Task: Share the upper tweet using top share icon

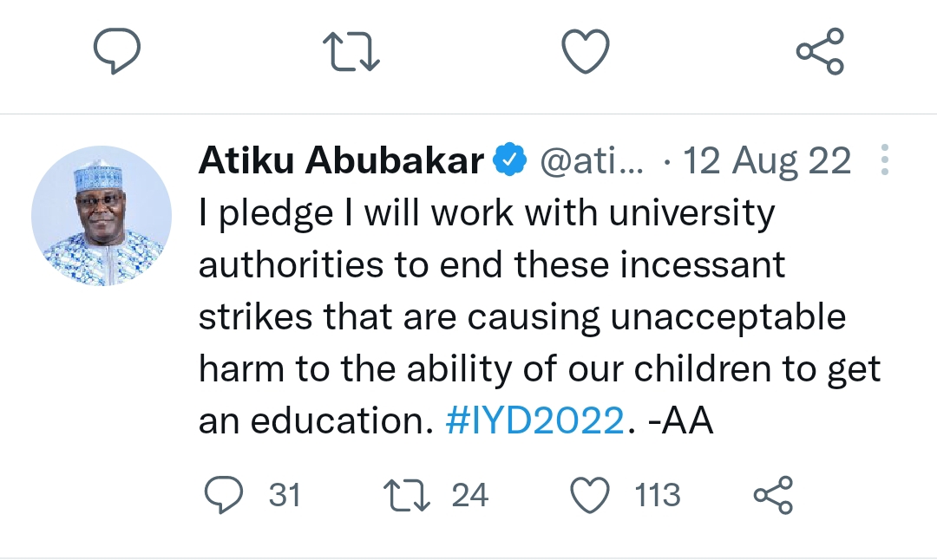Action: pos(820,50)
